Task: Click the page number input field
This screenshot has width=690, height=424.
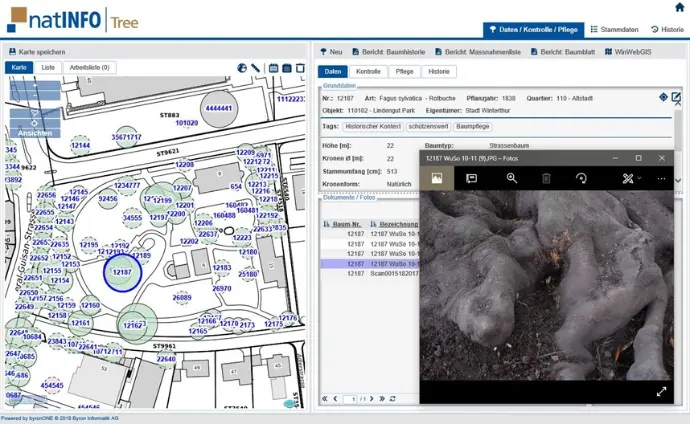Action: [x=352, y=399]
